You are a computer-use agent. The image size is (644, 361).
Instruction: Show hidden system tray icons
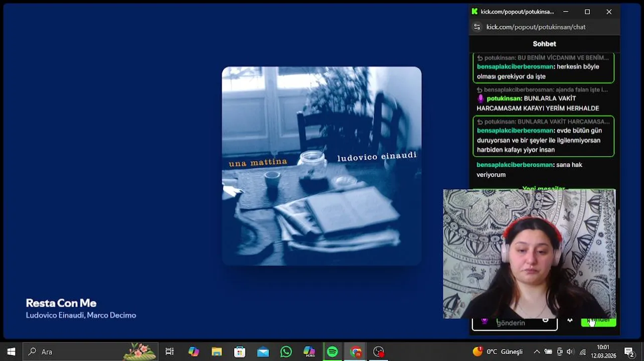point(537,351)
